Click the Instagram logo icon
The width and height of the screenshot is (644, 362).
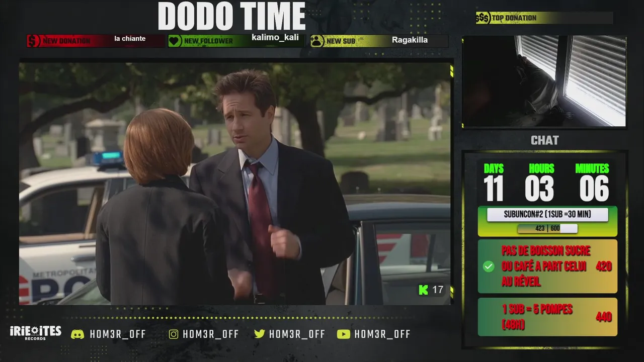[x=174, y=334]
